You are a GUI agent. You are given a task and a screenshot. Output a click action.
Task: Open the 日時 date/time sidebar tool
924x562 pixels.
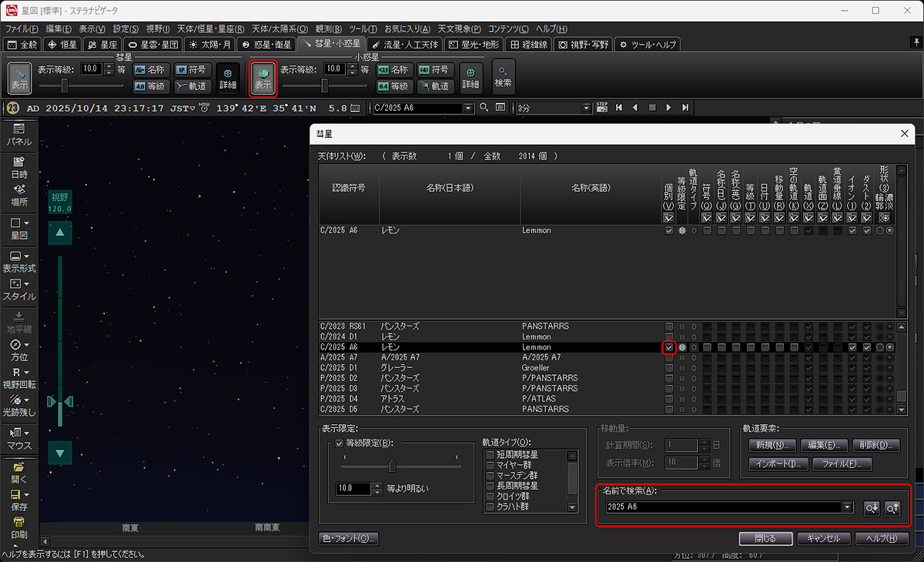[19, 167]
